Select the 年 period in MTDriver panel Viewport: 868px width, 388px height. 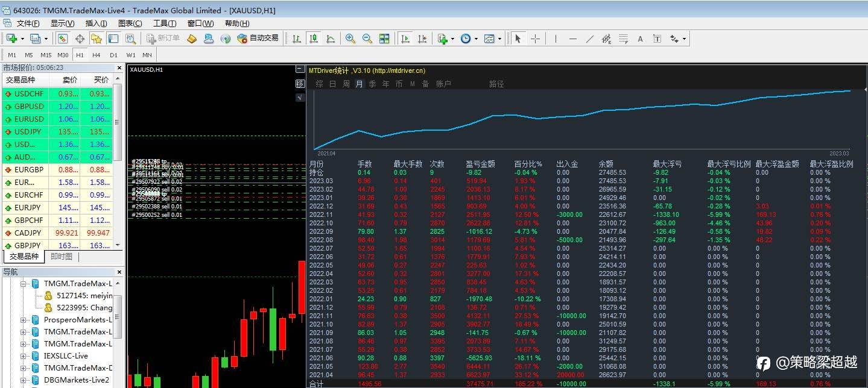(x=386, y=84)
